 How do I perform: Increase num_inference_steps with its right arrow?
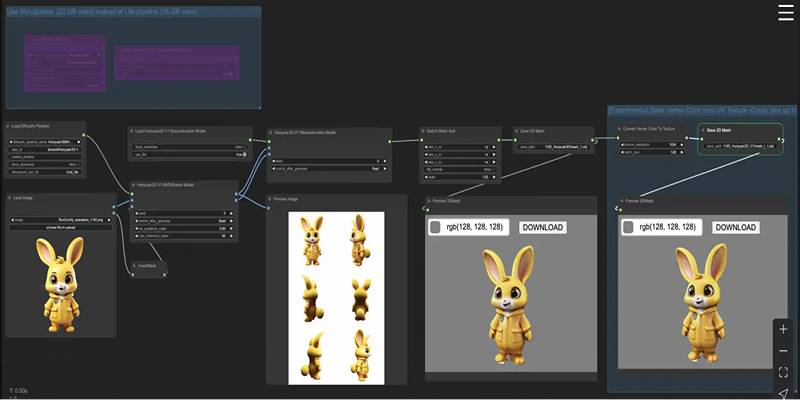tap(231, 236)
